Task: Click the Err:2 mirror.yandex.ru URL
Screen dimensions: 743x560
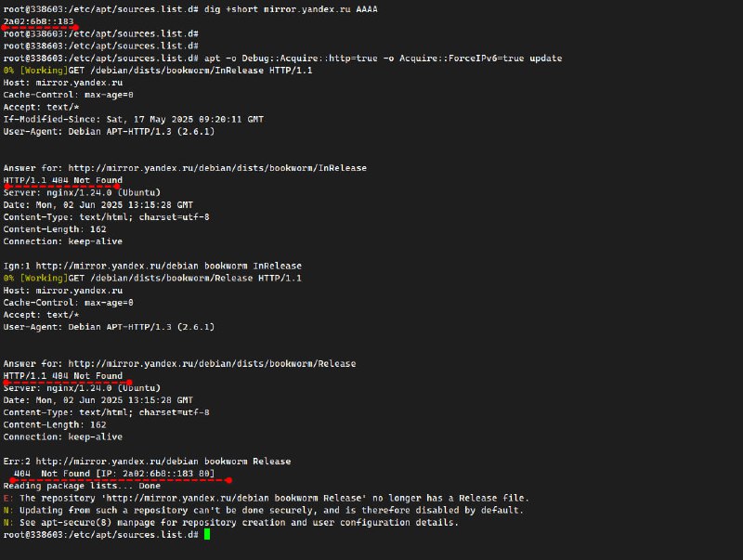Action: tap(117, 461)
